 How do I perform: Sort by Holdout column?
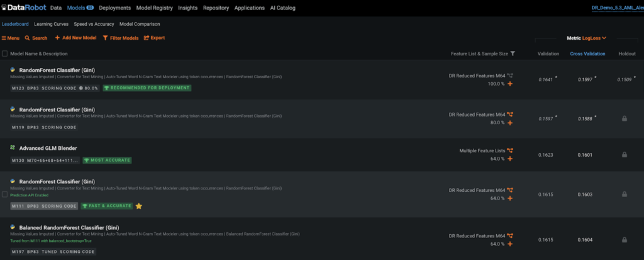pos(627,54)
